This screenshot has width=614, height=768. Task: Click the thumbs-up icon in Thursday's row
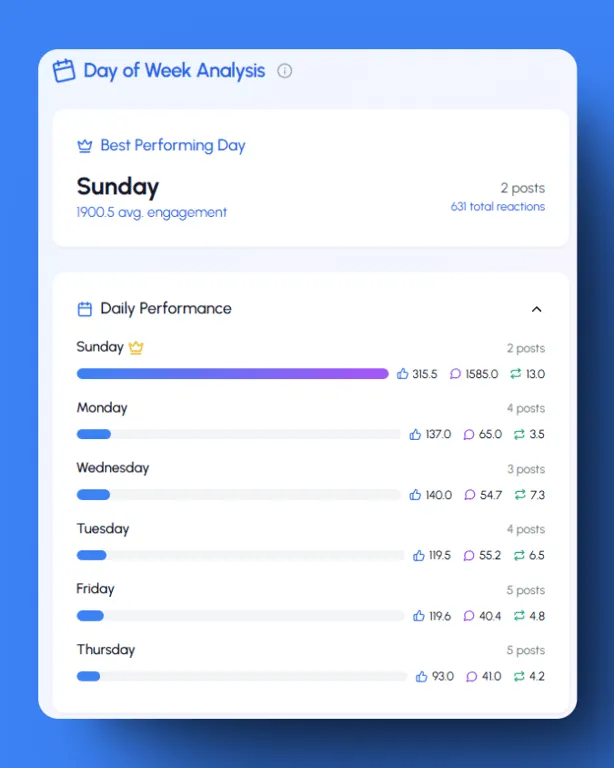coord(422,677)
